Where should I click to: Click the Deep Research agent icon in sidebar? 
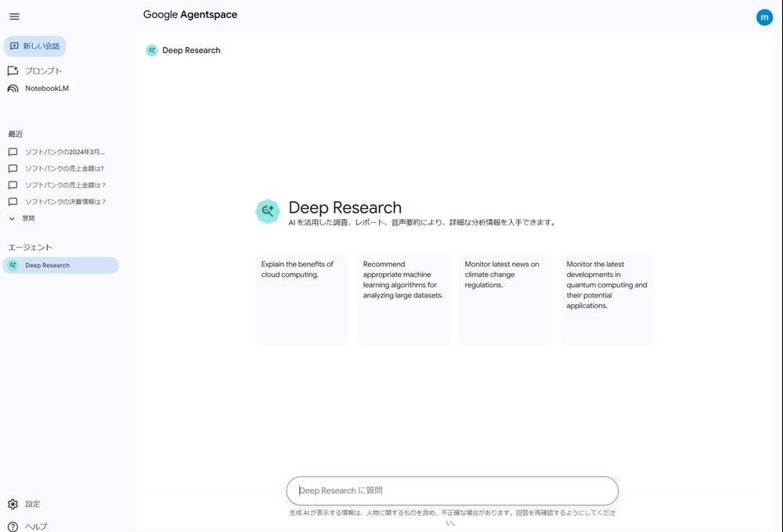[13, 265]
